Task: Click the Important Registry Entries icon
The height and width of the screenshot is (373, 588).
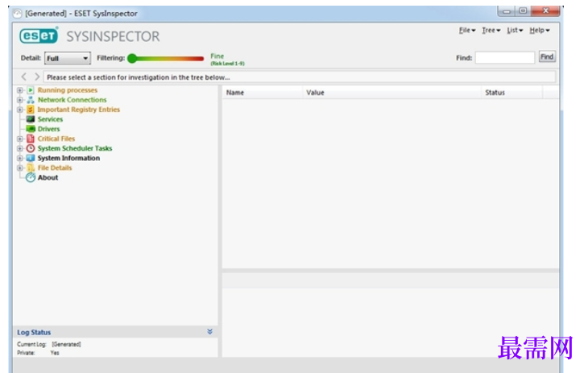Action: click(x=31, y=110)
